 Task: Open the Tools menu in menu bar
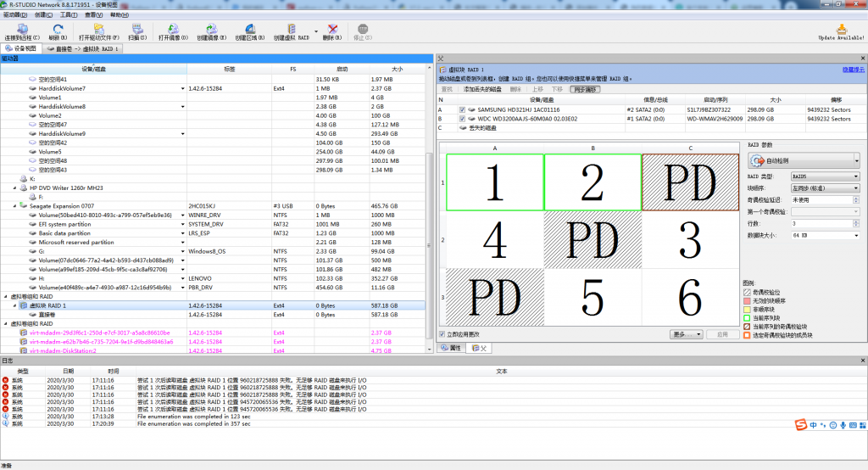[x=68, y=14]
